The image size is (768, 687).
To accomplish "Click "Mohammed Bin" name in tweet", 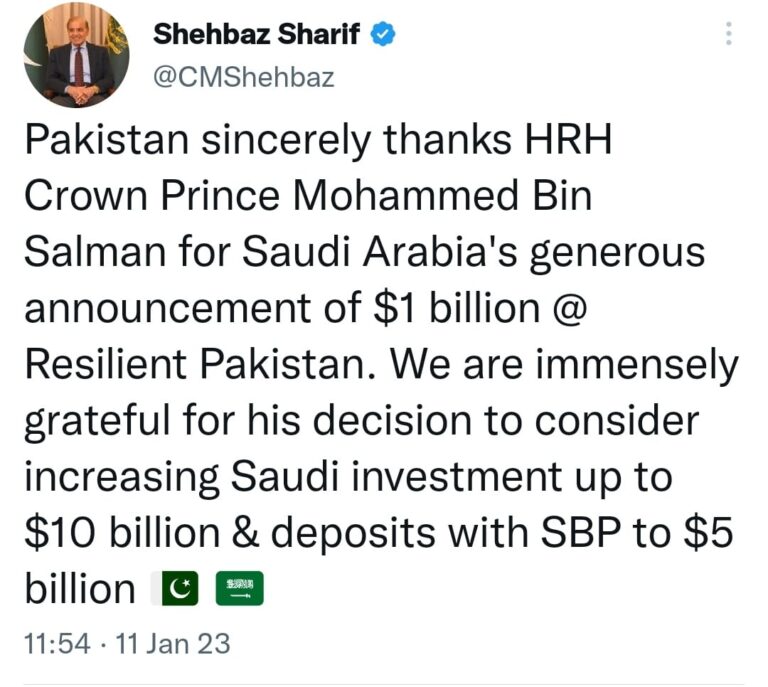I will pos(442,196).
